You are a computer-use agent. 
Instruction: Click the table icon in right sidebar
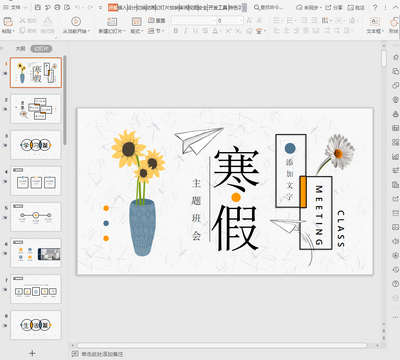click(x=395, y=128)
